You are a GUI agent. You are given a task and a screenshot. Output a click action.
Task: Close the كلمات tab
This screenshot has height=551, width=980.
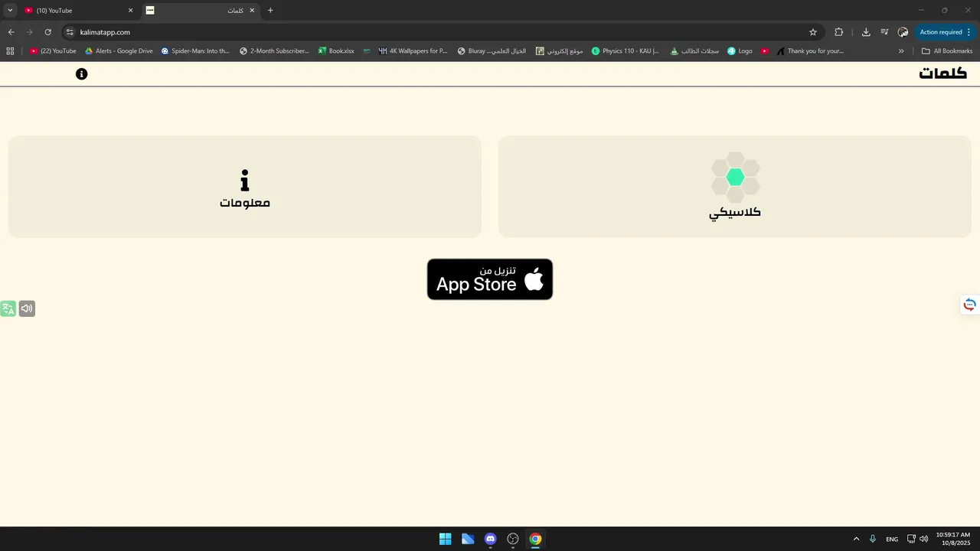coord(252,11)
